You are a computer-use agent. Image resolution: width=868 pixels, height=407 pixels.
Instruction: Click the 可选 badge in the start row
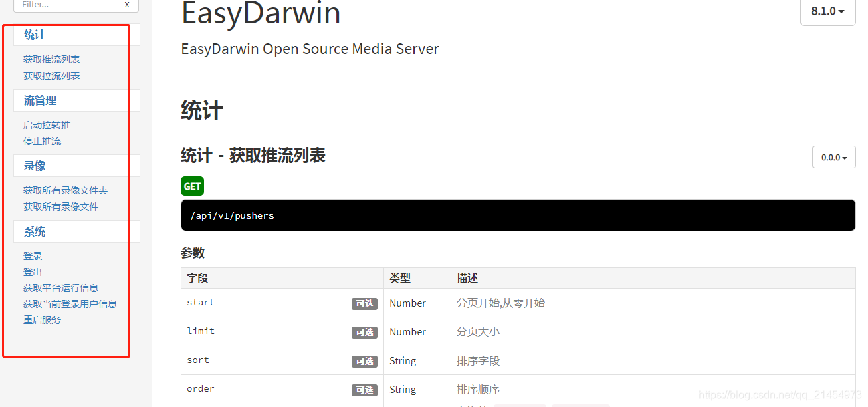tap(364, 304)
